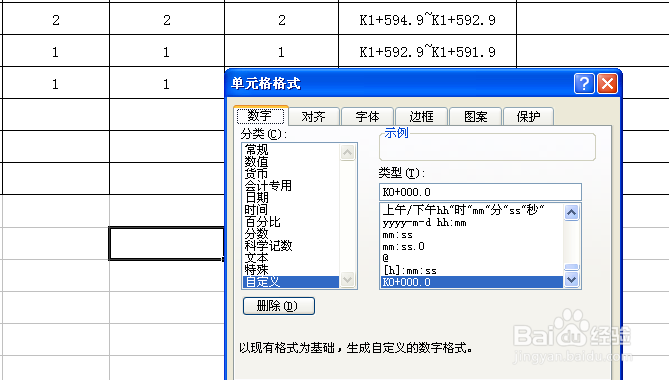Image resolution: width=669 pixels, height=380 pixels.
Task: Select 数值 category
Action: pyautogui.click(x=291, y=162)
